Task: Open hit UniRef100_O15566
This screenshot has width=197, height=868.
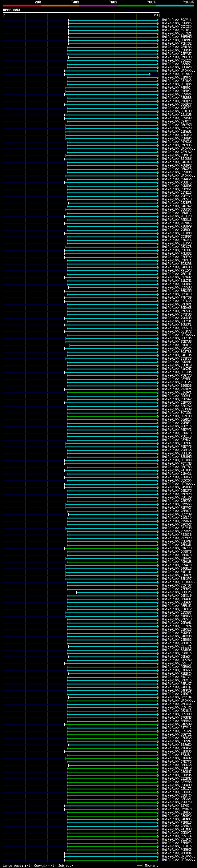Action: pyautogui.click(x=177, y=504)
